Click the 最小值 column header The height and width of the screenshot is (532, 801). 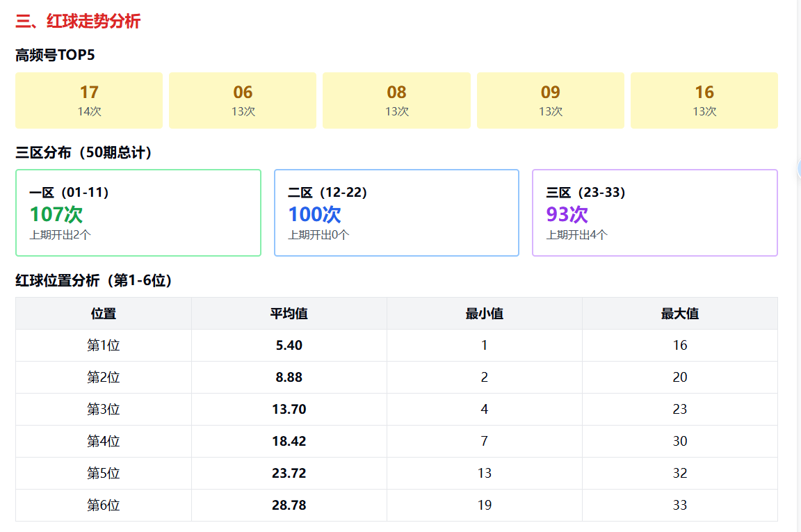coord(485,314)
